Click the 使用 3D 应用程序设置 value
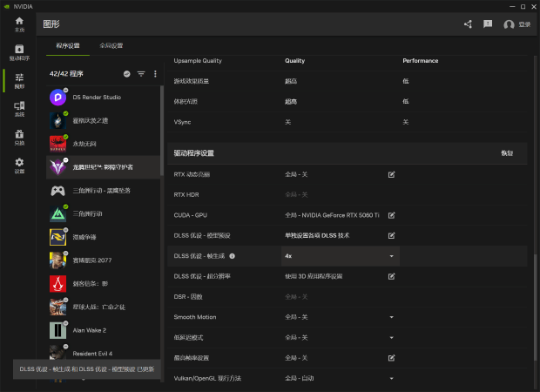 click(314, 276)
